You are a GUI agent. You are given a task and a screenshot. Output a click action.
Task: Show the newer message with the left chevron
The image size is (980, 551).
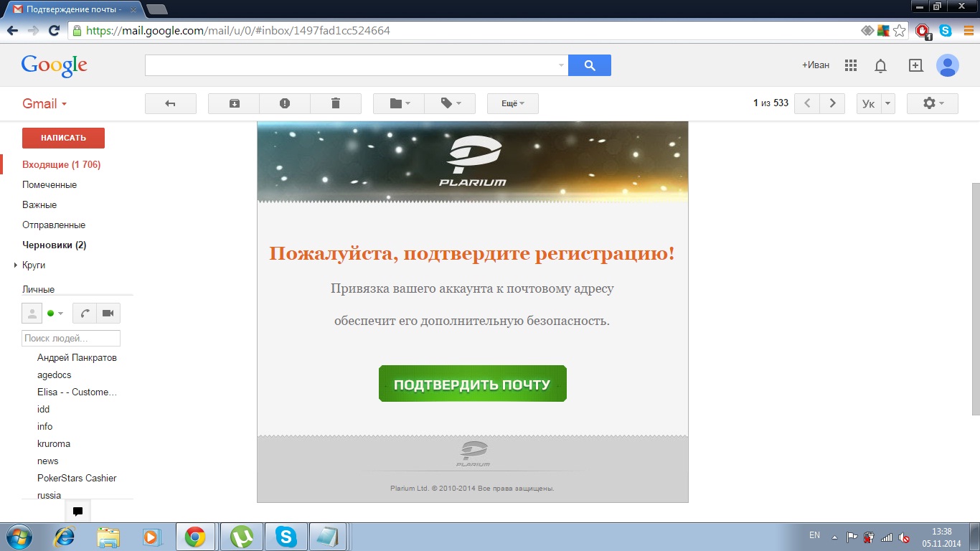coord(808,103)
